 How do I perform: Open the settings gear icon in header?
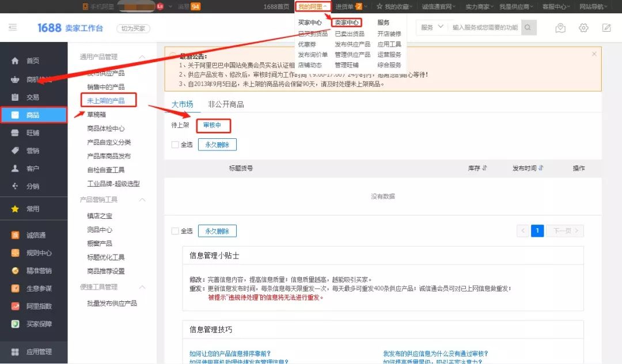(x=583, y=28)
